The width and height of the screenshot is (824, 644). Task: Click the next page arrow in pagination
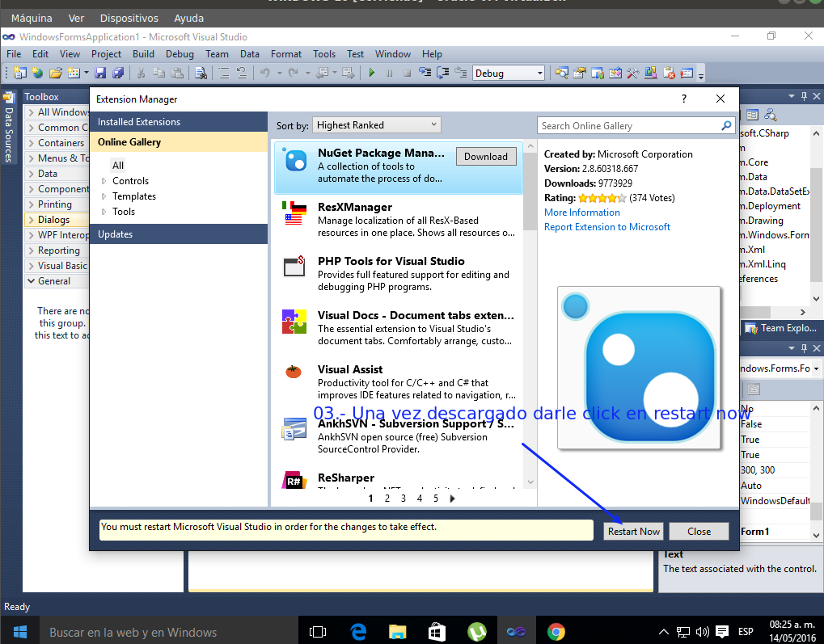click(452, 498)
